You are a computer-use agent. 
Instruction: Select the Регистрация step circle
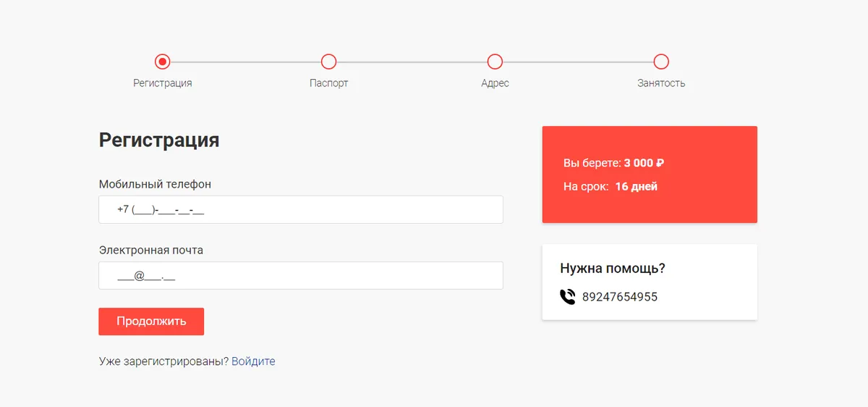point(163,62)
